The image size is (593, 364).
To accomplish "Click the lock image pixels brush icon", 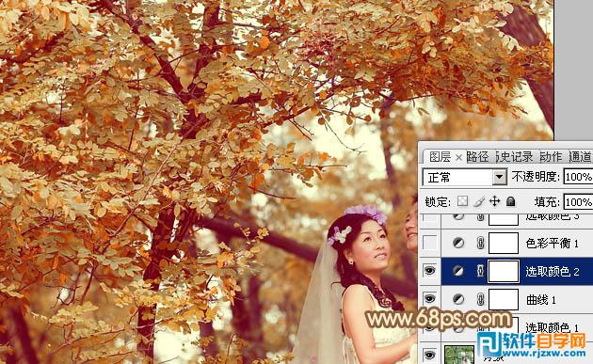I will (x=479, y=201).
